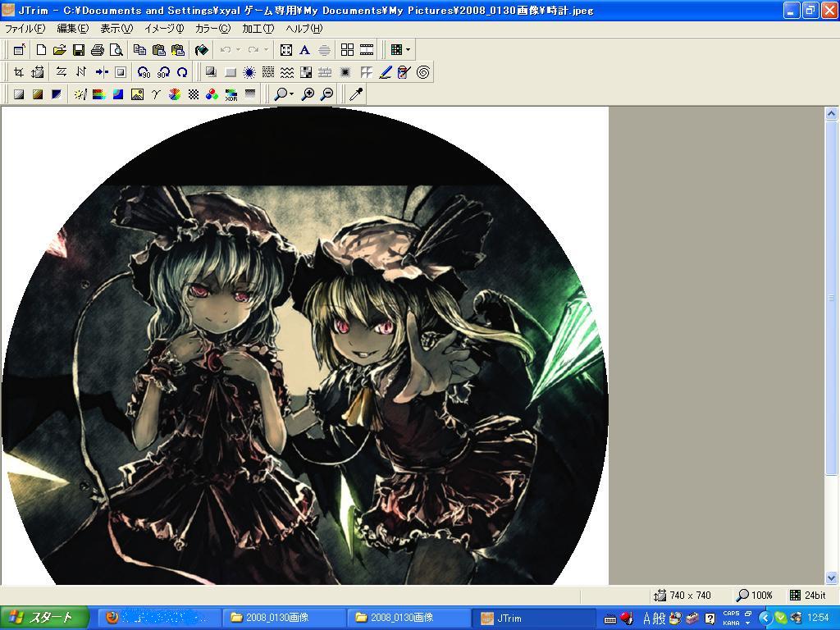Open IME language bar options arrow

(748, 623)
